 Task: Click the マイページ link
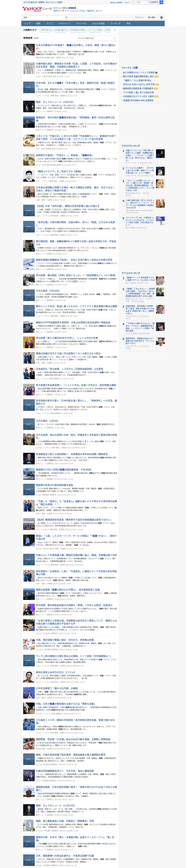(x=139, y=18)
